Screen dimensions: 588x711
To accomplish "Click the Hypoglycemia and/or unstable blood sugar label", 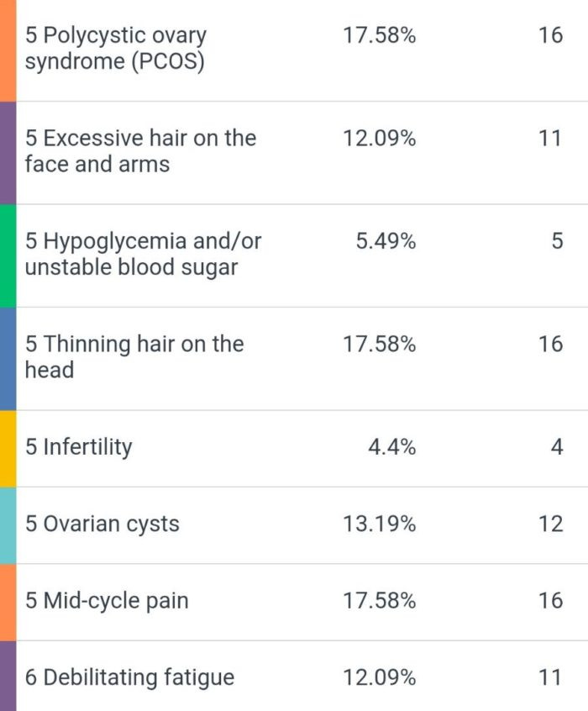I will tap(143, 254).
